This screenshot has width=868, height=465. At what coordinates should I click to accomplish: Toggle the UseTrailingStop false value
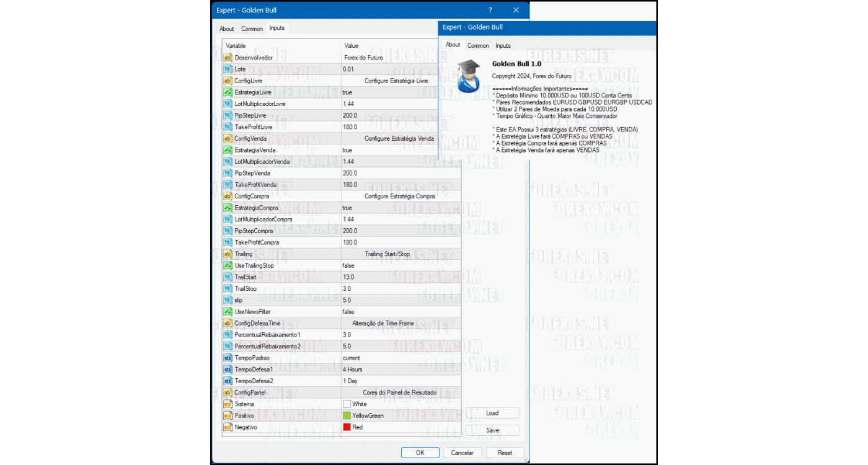pos(348,265)
